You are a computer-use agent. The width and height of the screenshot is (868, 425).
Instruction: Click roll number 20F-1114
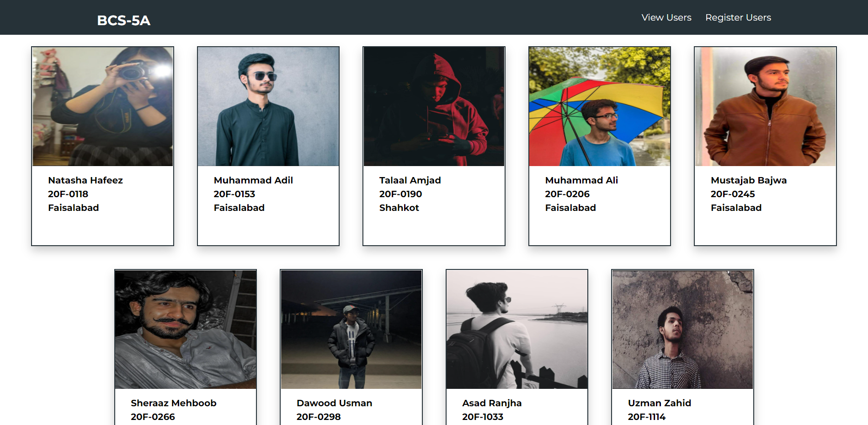click(647, 417)
